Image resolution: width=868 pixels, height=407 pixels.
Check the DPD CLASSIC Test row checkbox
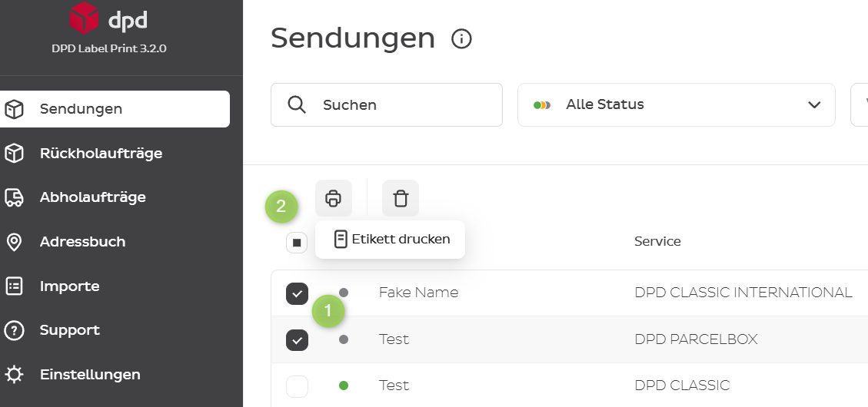click(298, 386)
